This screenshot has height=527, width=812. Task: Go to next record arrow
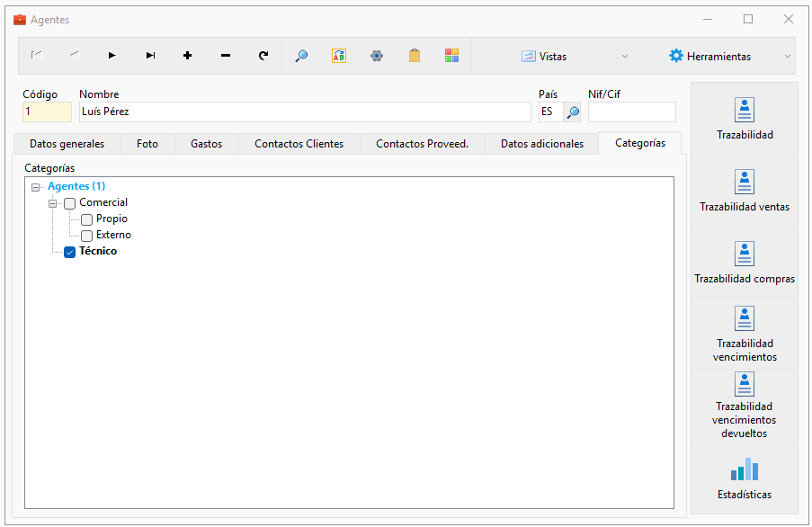112,56
